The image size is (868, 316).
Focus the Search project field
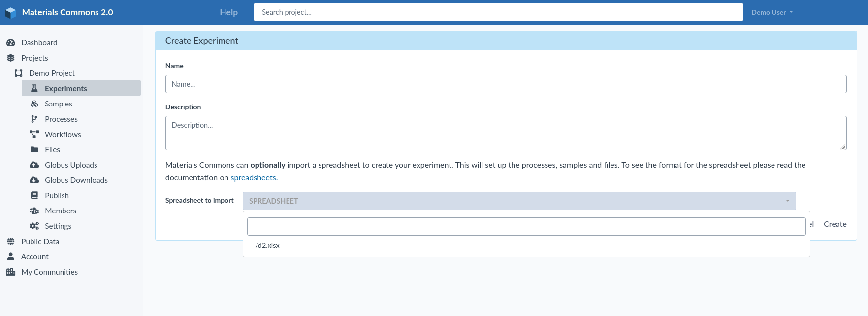(498, 12)
